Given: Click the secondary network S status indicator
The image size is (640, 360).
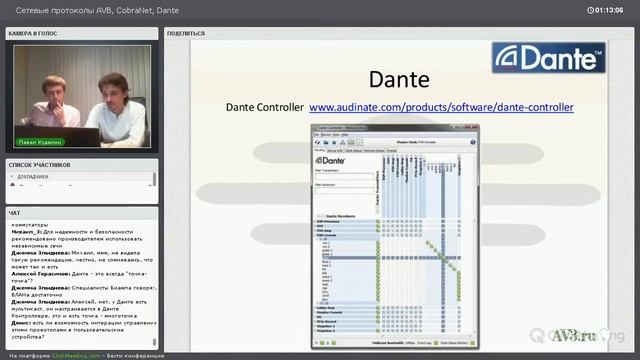Looking at the screenshot, I should pyautogui.click(x=333, y=343).
